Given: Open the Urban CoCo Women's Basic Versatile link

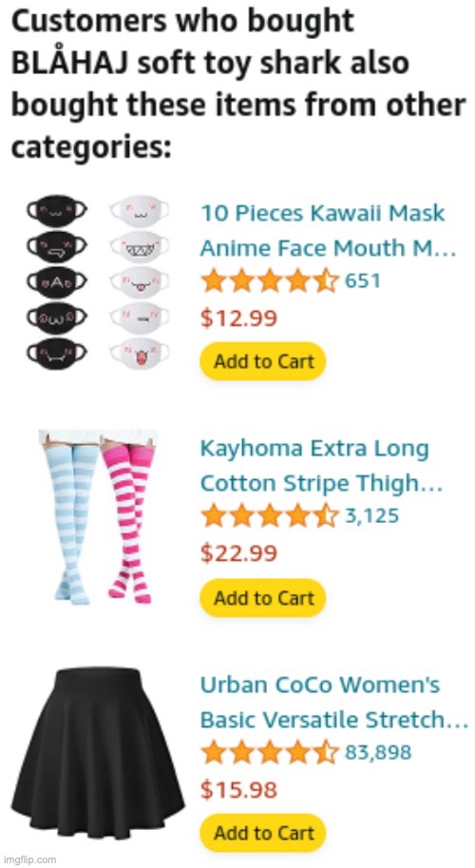Looking at the screenshot, I should coord(334,702).
